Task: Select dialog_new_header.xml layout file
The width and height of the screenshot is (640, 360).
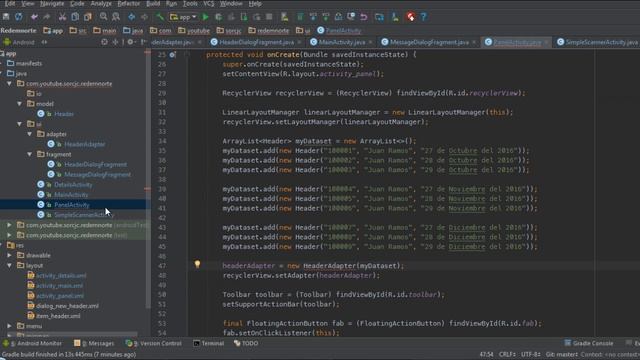Action: click(67, 306)
